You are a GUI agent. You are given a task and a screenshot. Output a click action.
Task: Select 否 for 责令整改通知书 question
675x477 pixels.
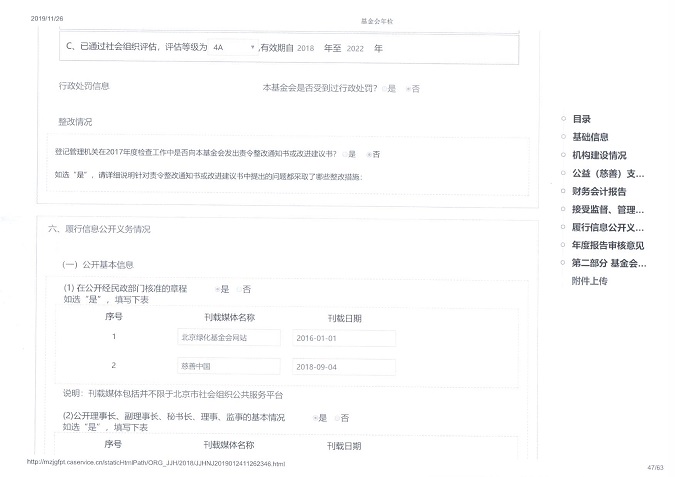coord(369,155)
